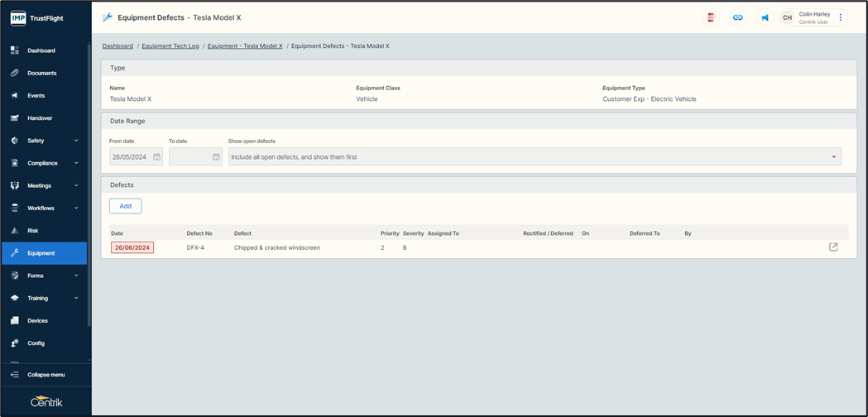Go to Documents in sidebar
The height and width of the screenshot is (417, 868).
point(41,73)
